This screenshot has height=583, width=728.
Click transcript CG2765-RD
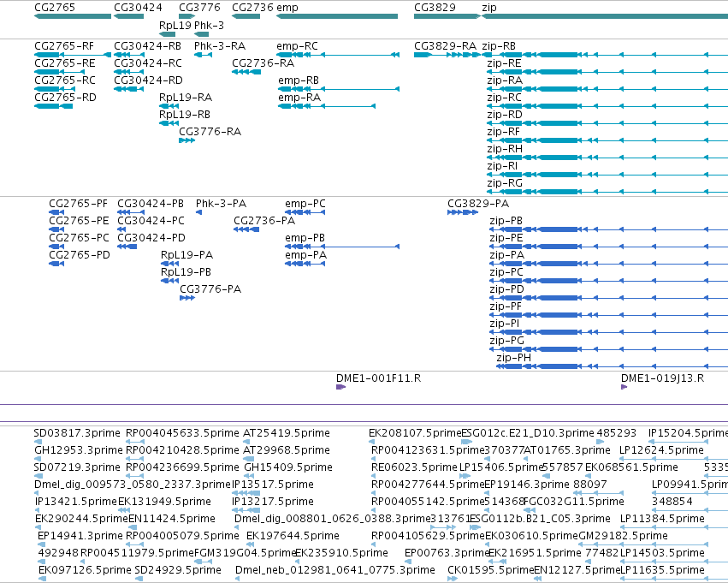(66, 98)
